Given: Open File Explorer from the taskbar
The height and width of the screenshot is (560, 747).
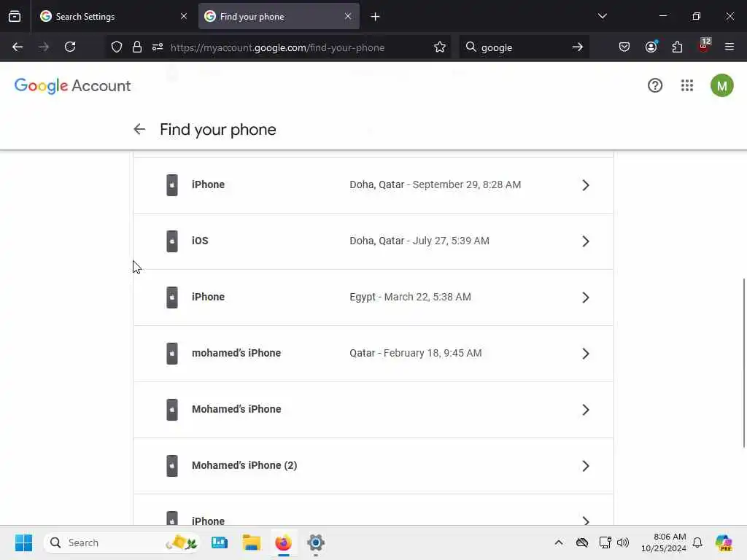Looking at the screenshot, I should [x=252, y=542].
